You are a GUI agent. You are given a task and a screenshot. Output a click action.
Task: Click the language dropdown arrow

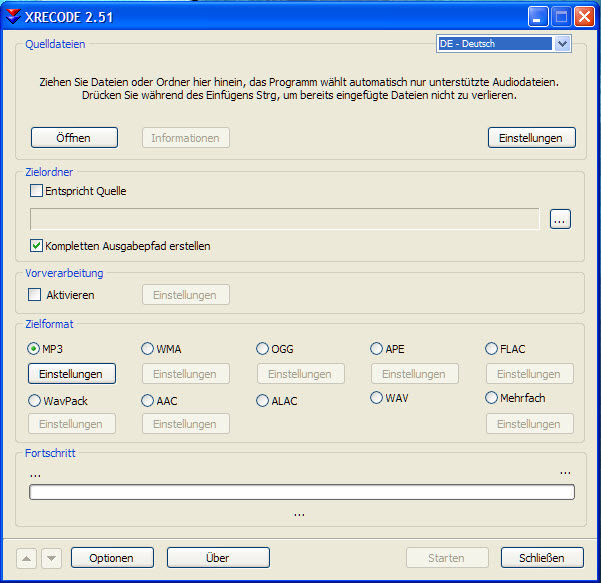[x=562, y=44]
